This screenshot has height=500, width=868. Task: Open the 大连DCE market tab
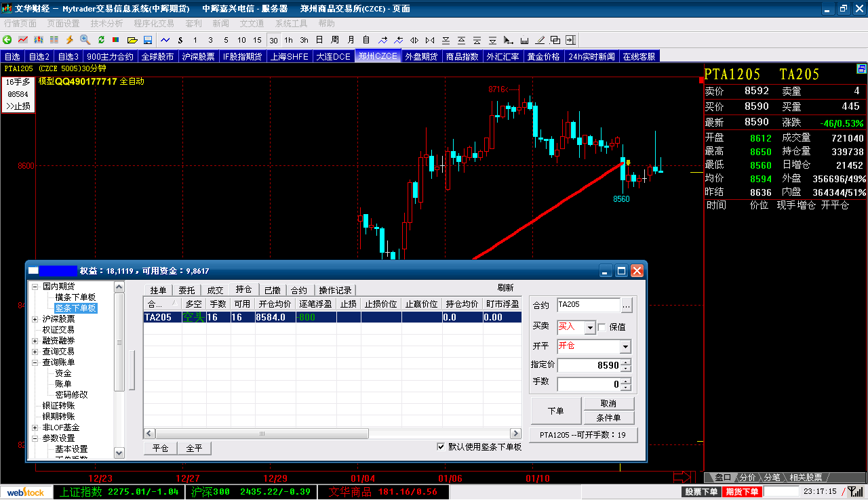tap(333, 57)
